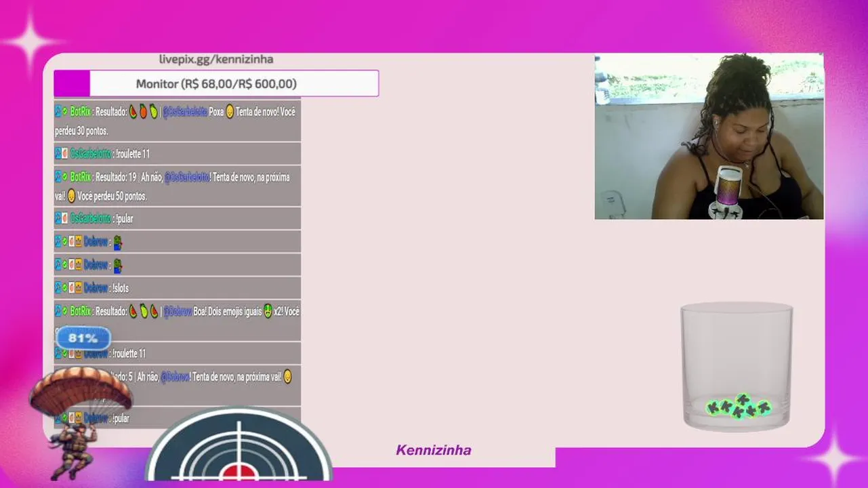Image resolution: width=868 pixels, height=488 pixels.
Task: Select OsGarbelotto's '!pular' command text
Action: [124, 219]
